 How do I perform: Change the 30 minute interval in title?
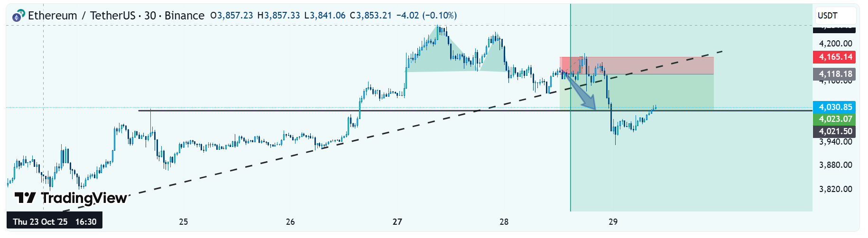point(150,16)
